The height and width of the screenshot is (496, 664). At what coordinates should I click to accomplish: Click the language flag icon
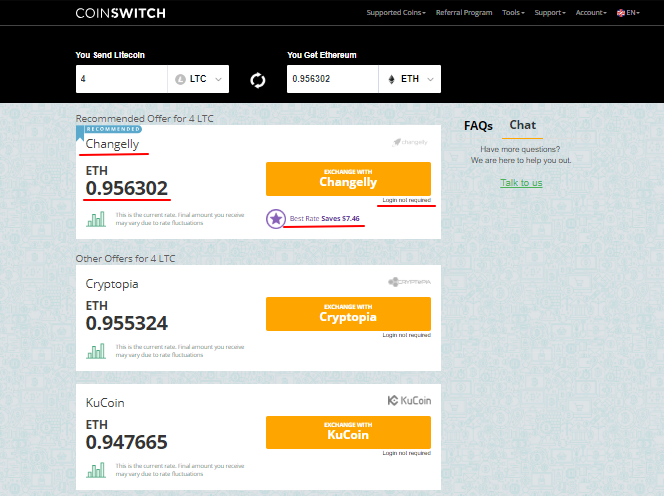(621, 13)
